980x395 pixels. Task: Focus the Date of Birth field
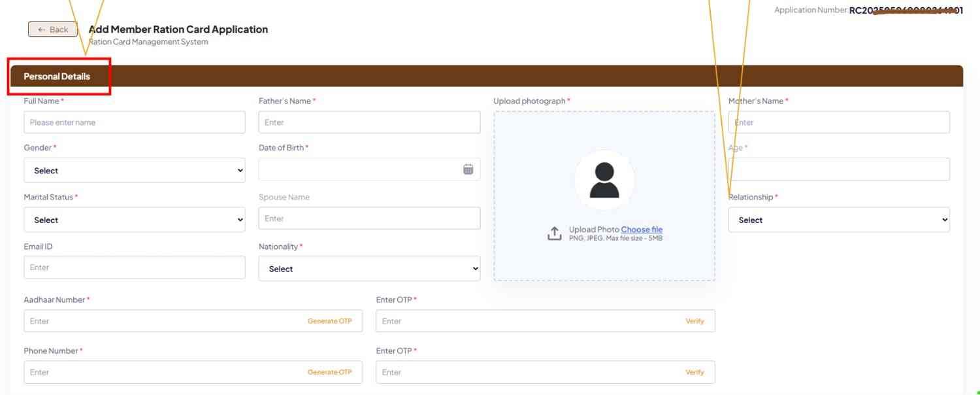(x=370, y=169)
